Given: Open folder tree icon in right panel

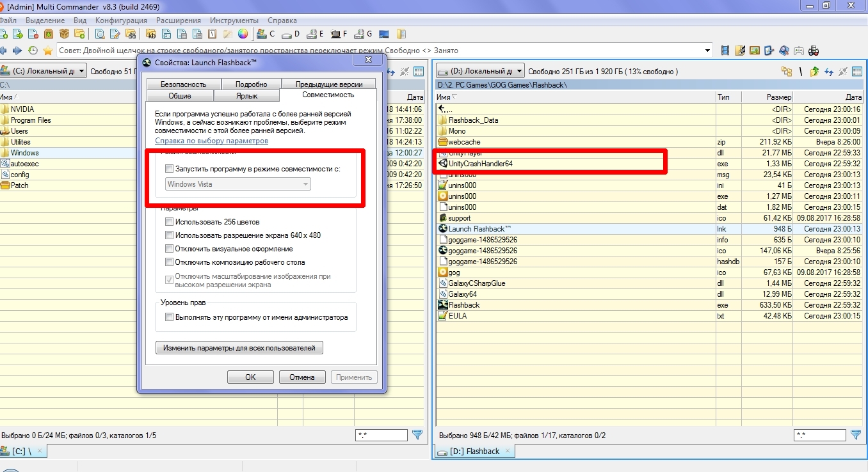Looking at the screenshot, I should click(786, 72).
